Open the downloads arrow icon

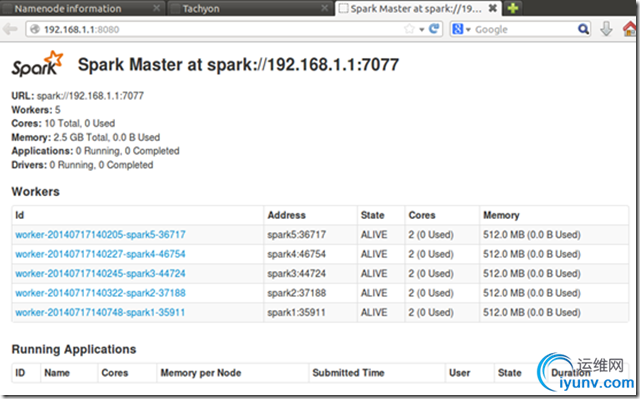tap(606, 29)
